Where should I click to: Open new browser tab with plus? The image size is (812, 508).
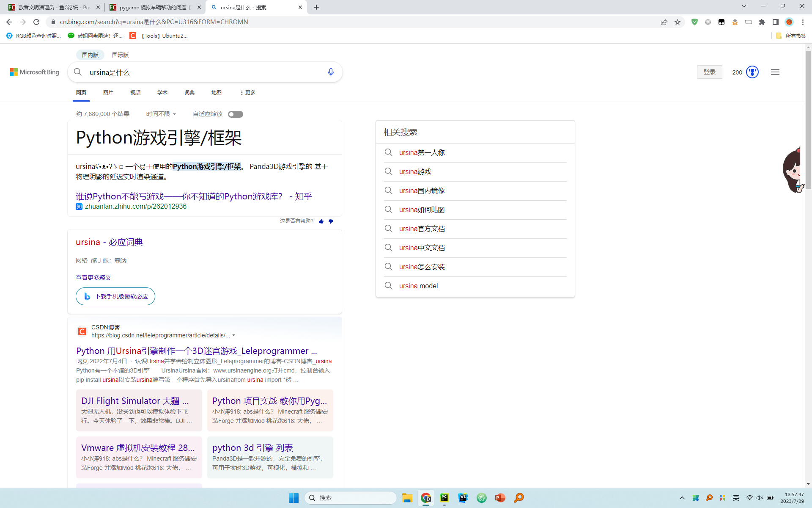316,7
